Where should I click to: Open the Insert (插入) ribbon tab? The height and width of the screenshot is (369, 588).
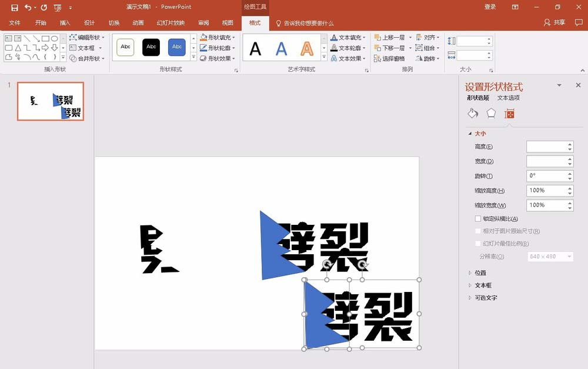[x=65, y=23]
